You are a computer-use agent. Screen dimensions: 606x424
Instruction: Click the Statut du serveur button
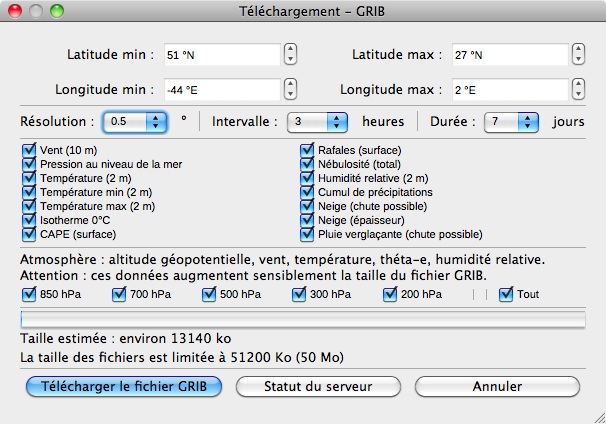coord(318,386)
